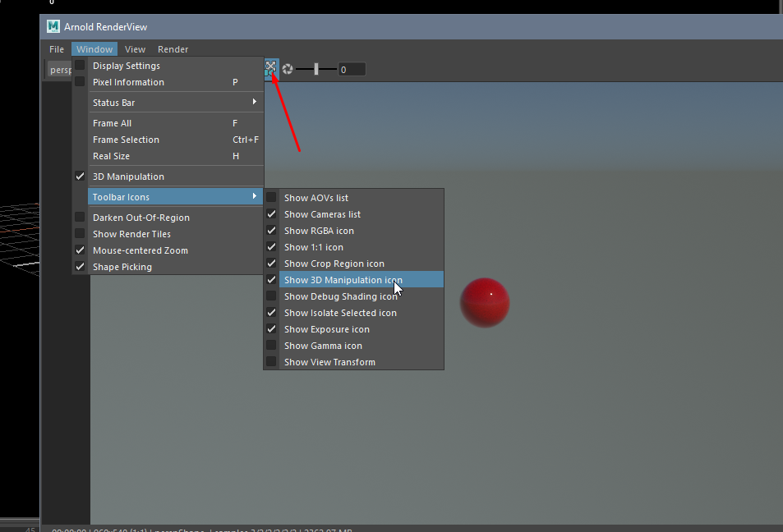783x532 pixels.
Task: Click the red sphere in the render
Action: 485,302
